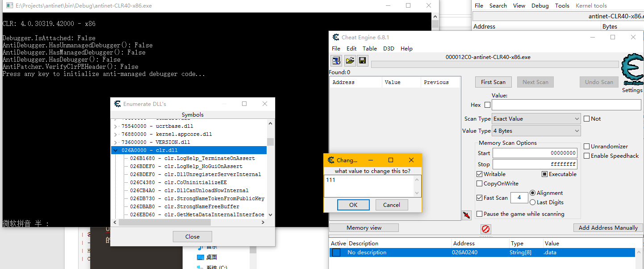
Task: Click OK in the change value dialog
Action: (x=353, y=205)
